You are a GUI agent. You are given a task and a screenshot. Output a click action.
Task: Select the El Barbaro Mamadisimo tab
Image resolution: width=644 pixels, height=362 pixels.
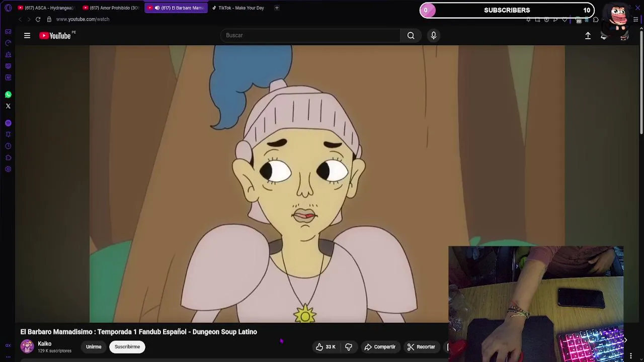point(176,8)
